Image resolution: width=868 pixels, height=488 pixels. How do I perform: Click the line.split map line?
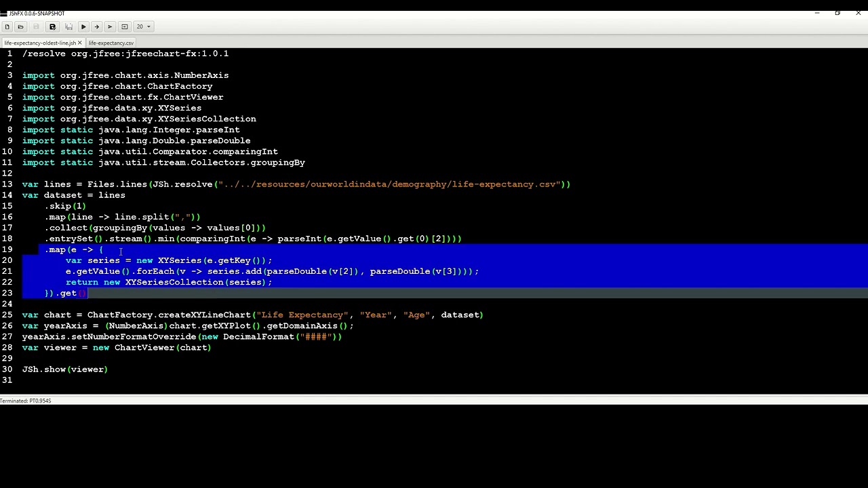coord(122,217)
